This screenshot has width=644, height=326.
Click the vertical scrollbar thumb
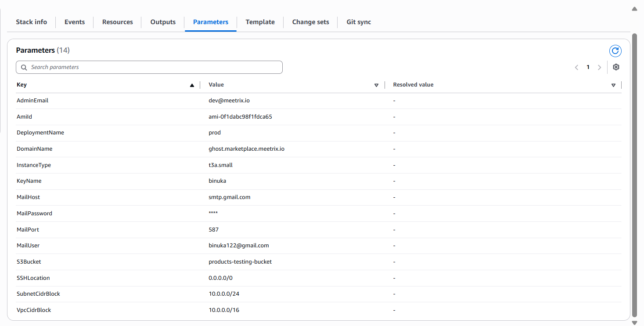point(634,175)
